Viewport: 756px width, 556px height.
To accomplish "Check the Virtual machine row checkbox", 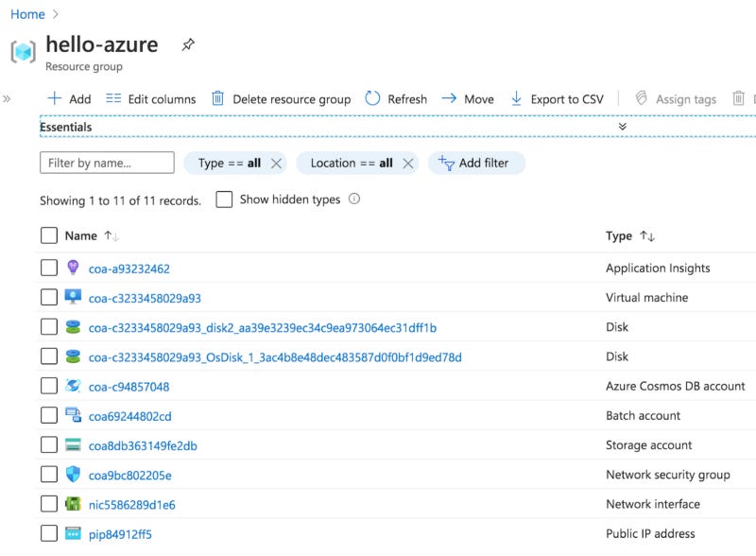I will point(49,297).
